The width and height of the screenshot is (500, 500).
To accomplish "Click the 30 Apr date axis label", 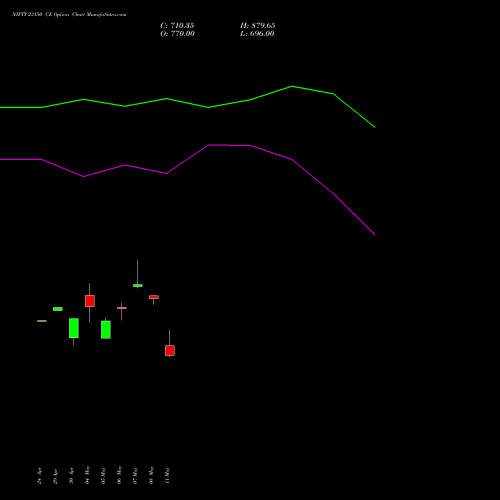I will pyautogui.click(x=71, y=476).
